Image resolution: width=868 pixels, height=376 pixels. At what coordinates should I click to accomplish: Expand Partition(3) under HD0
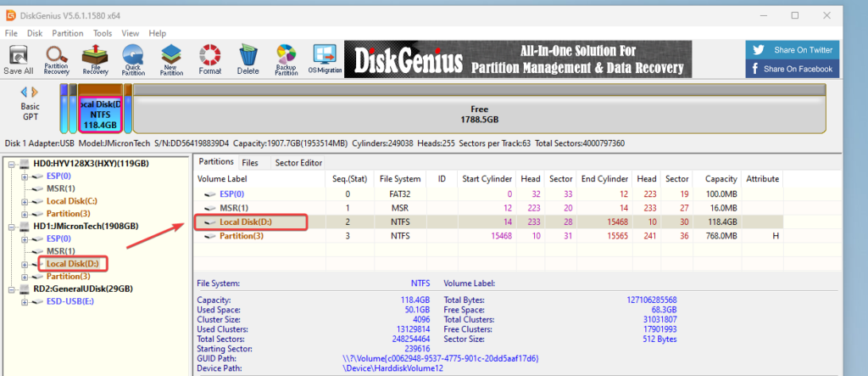pyautogui.click(x=25, y=214)
